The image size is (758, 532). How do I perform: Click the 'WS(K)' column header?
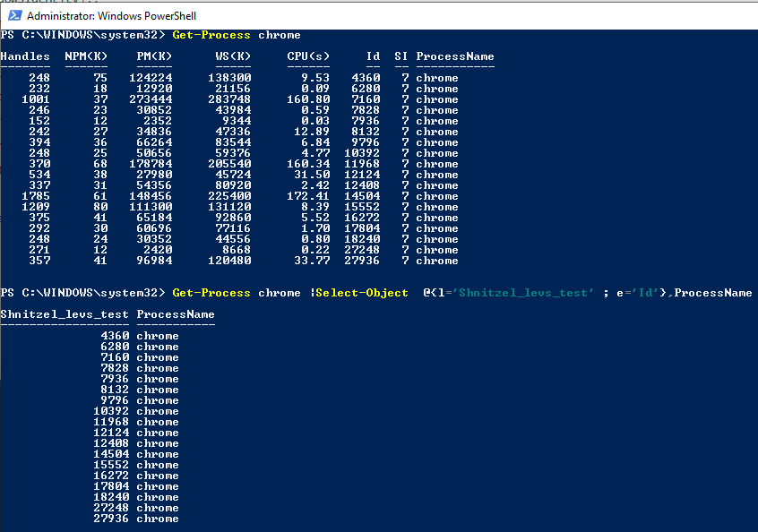[x=233, y=56]
